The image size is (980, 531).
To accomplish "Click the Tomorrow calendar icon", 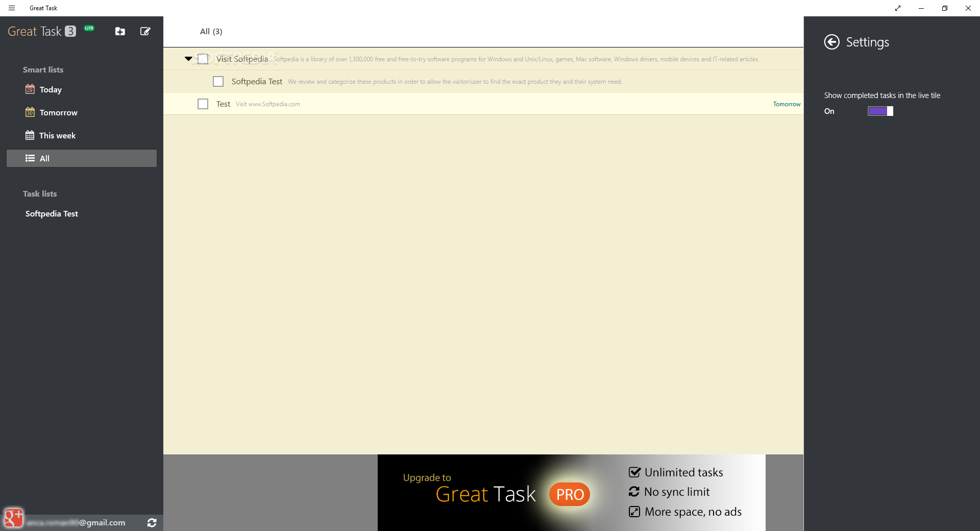I will click(x=30, y=112).
